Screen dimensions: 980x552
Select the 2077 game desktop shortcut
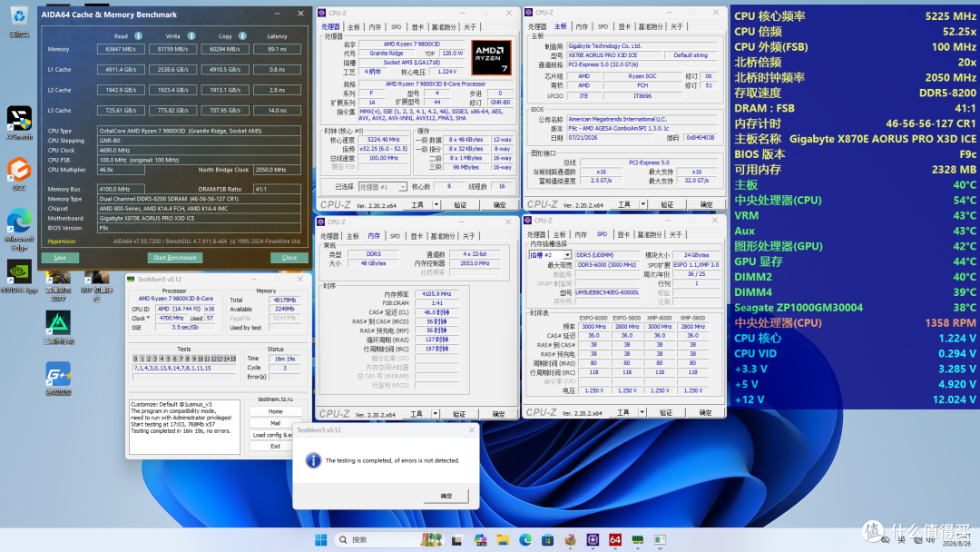pos(58,284)
